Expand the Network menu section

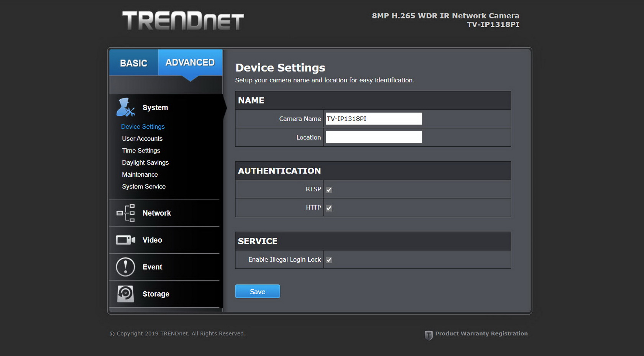click(x=164, y=213)
